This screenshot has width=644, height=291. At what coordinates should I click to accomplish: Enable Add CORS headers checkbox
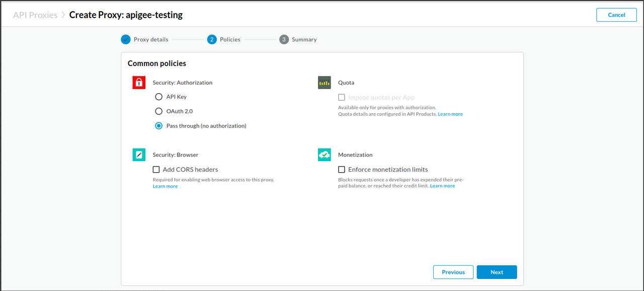pyautogui.click(x=156, y=170)
